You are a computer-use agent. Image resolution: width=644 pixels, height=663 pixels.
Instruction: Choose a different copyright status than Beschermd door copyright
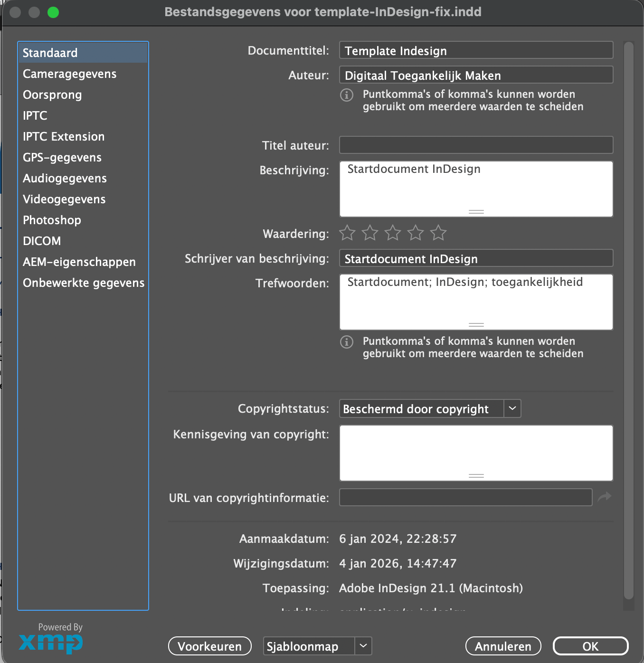tap(511, 408)
